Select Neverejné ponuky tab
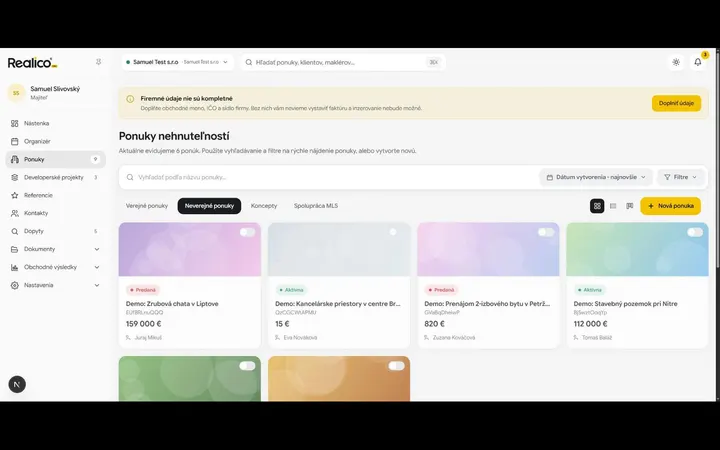Screen dimensions: 720x450 [x=209, y=206]
